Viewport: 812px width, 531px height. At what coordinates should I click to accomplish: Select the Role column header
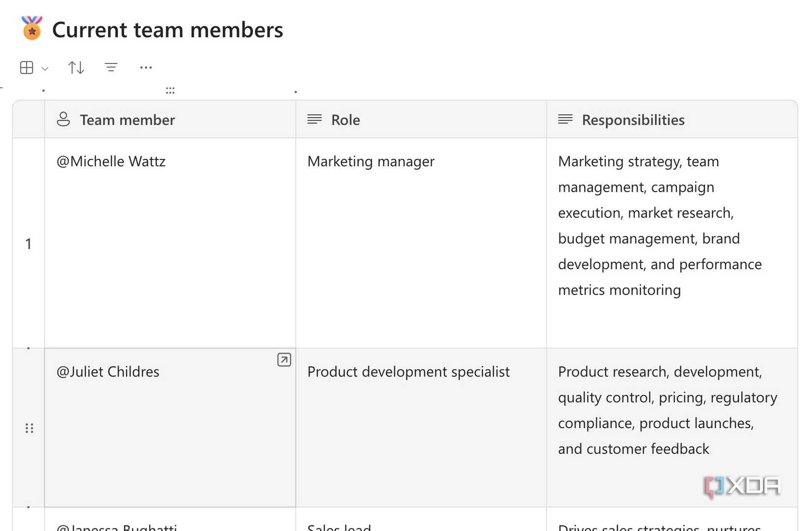pyautogui.click(x=345, y=120)
